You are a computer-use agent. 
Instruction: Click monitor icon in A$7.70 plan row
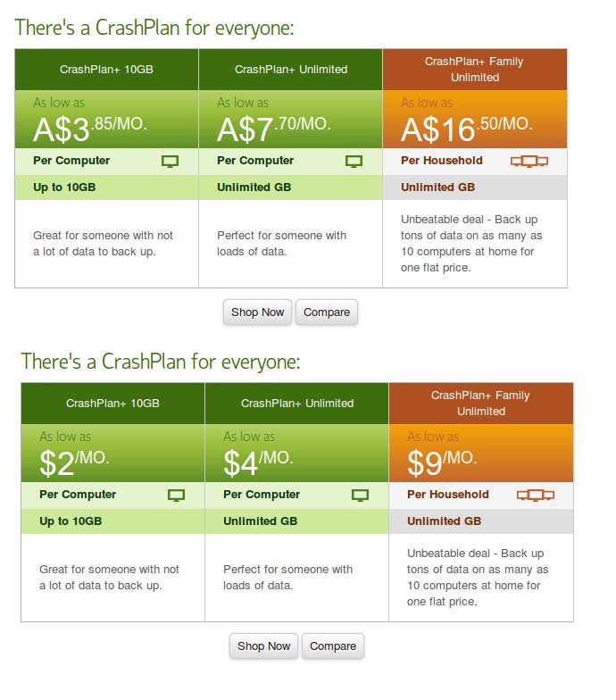tap(354, 161)
